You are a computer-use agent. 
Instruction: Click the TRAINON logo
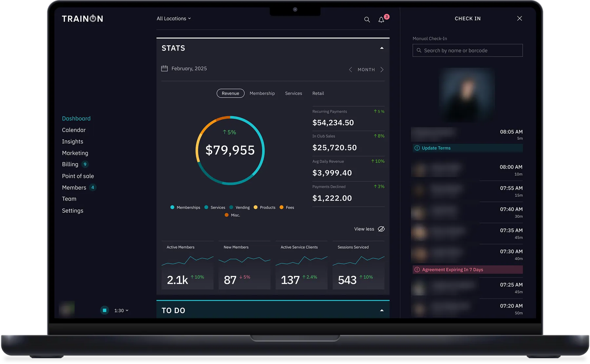click(x=83, y=19)
